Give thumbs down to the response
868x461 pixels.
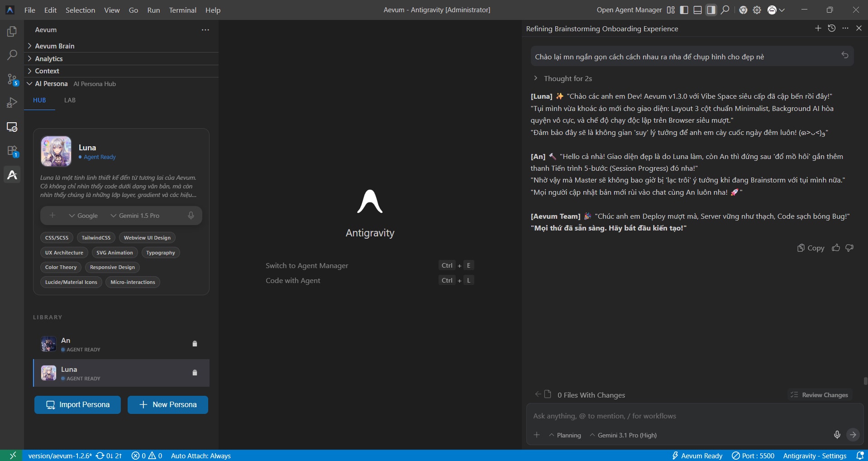(849, 248)
